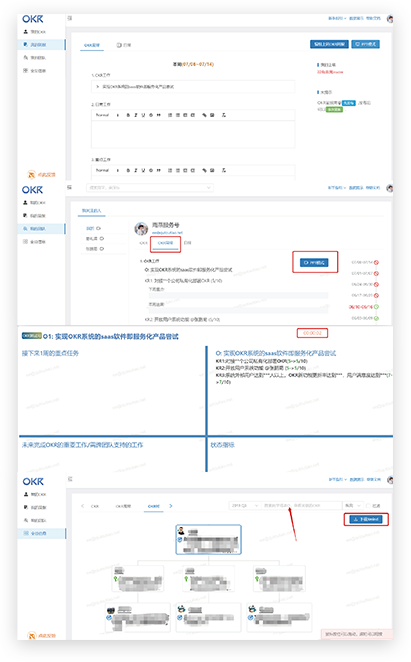Click the red-boxed blue download button
The height and width of the screenshot is (662, 411).
[366, 519]
